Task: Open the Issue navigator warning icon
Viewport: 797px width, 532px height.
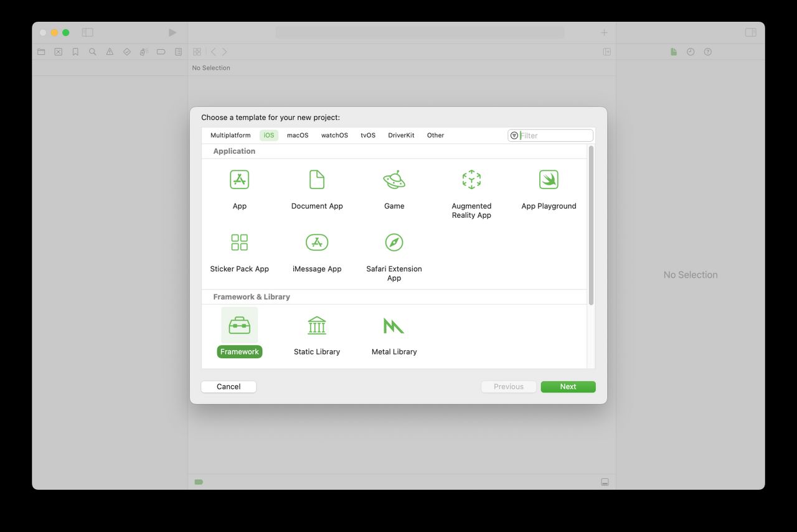Action: coord(110,52)
